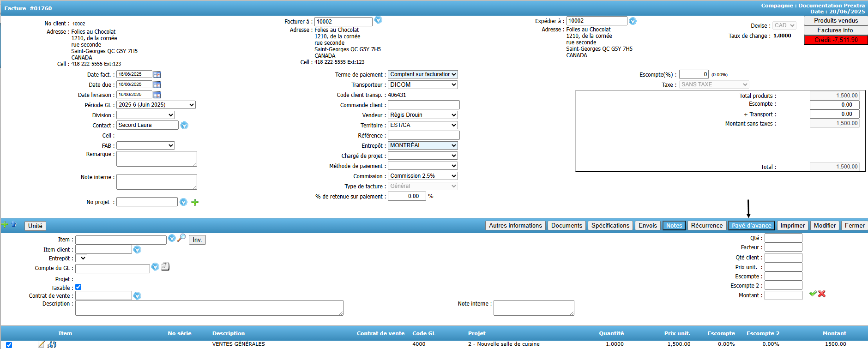Cancel line entry with red X

822,294
